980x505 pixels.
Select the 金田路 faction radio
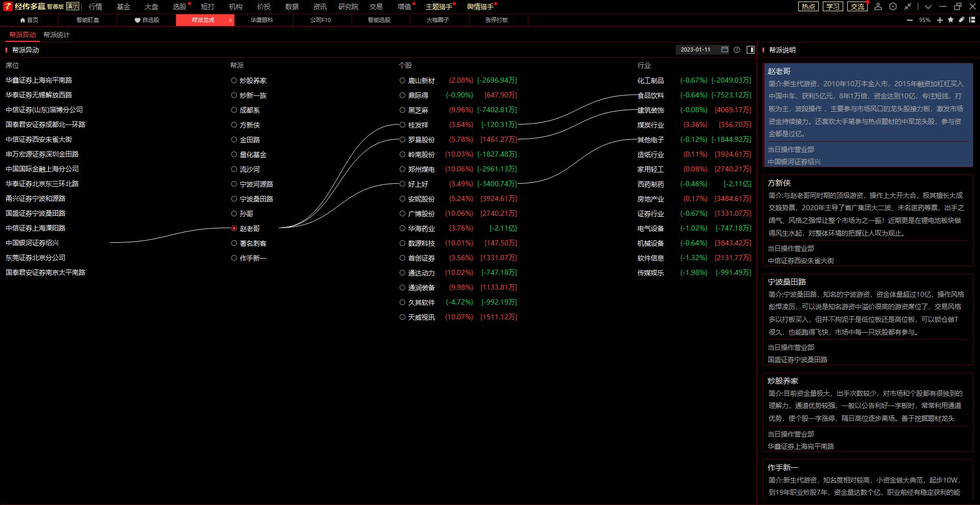pos(234,140)
